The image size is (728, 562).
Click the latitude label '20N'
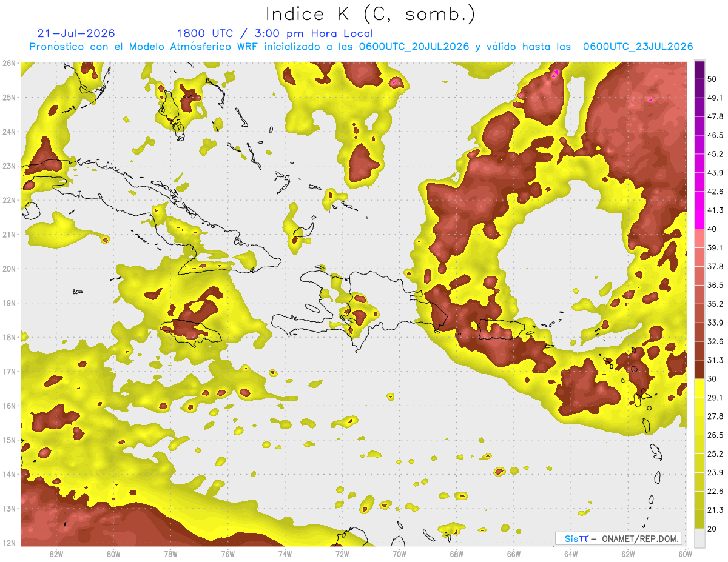(8, 269)
